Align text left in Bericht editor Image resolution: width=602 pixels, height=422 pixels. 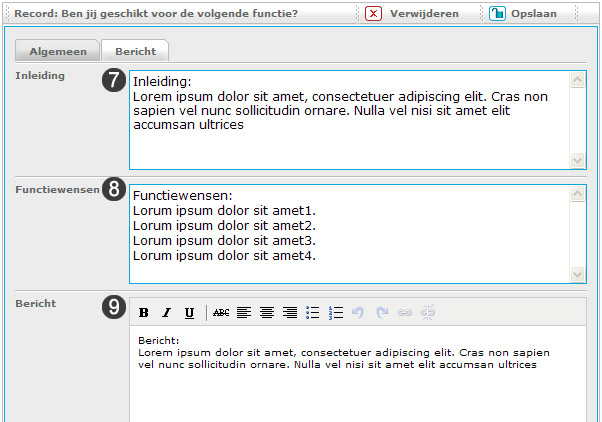(244, 313)
